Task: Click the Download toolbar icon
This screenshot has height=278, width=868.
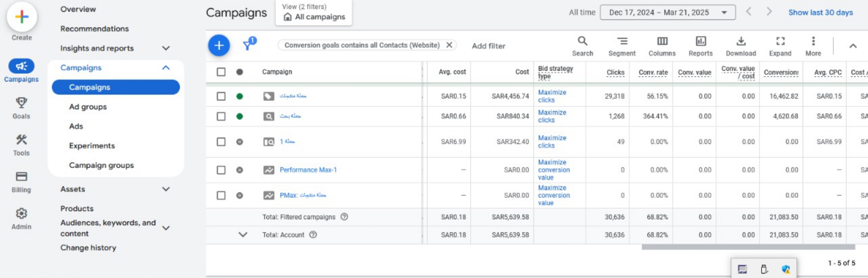Action: click(x=740, y=42)
